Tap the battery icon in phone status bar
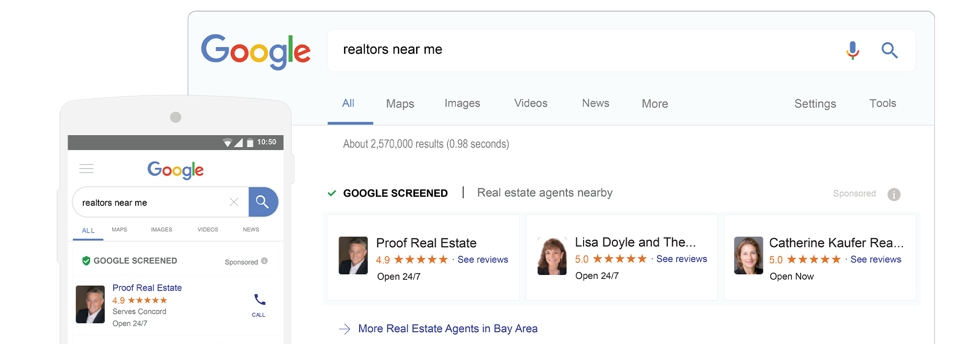The width and height of the screenshot is (980, 344). [x=250, y=142]
